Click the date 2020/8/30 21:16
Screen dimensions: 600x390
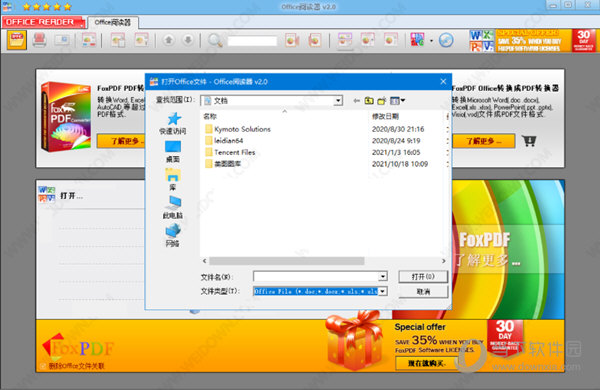click(398, 129)
